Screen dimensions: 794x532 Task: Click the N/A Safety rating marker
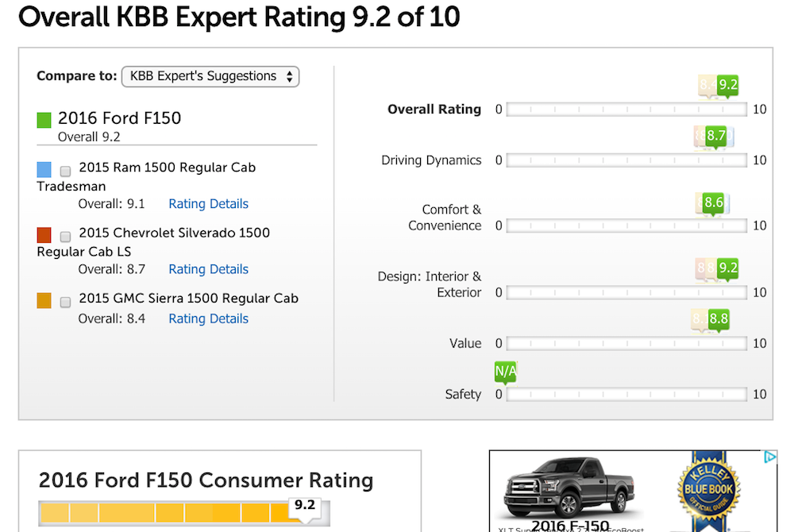505,372
